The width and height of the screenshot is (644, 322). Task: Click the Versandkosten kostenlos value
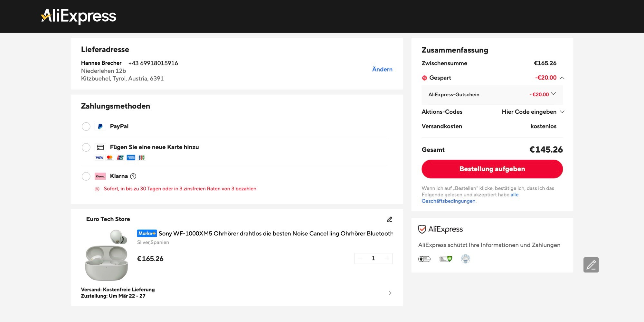[x=544, y=126]
